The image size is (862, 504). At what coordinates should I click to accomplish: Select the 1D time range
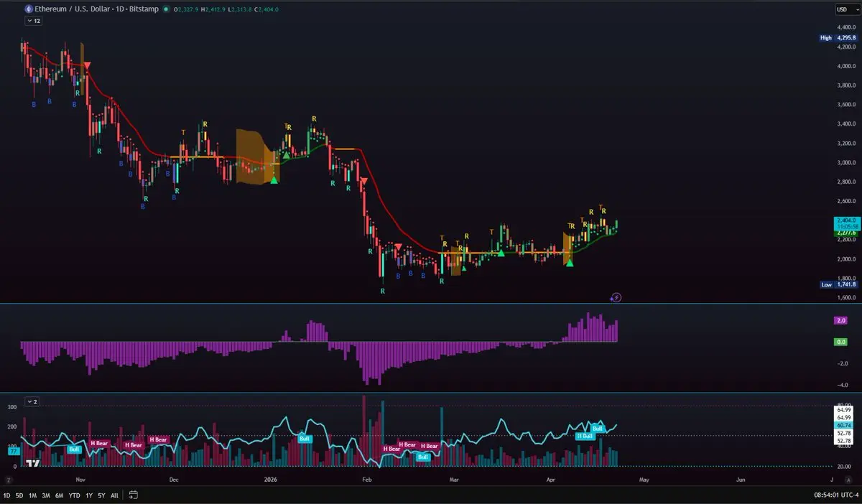6,495
